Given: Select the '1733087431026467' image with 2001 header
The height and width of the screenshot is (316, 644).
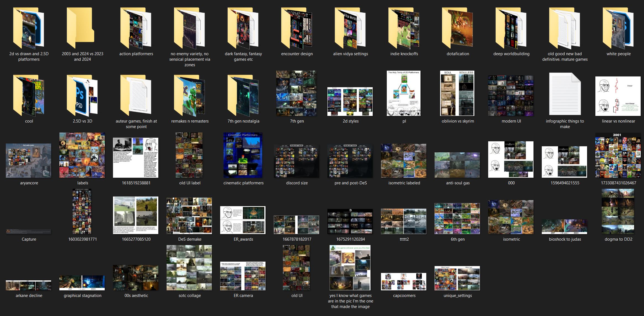Looking at the screenshot, I should tap(618, 155).
